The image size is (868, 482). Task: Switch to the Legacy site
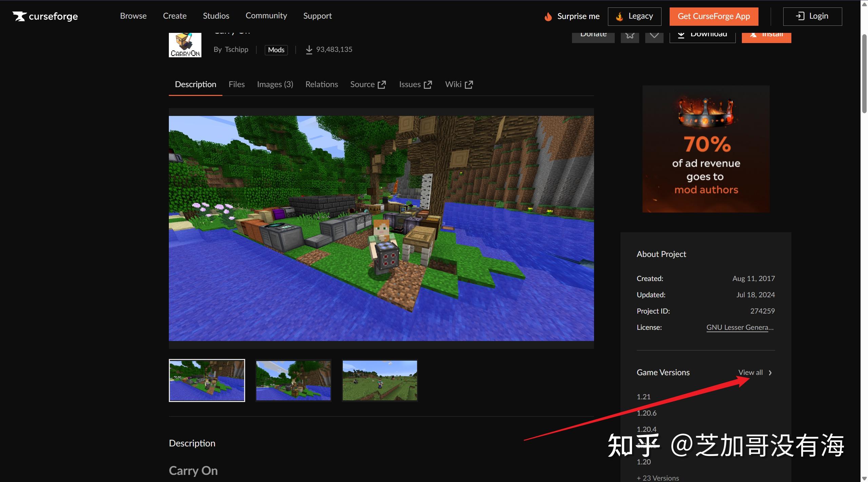pyautogui.click(x=634, y=16)
